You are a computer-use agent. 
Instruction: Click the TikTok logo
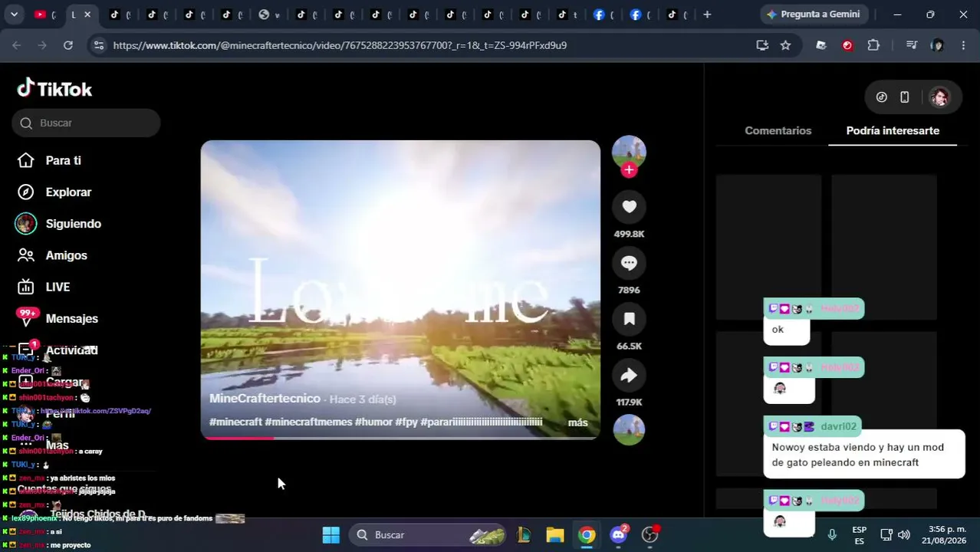click(54, 89)
